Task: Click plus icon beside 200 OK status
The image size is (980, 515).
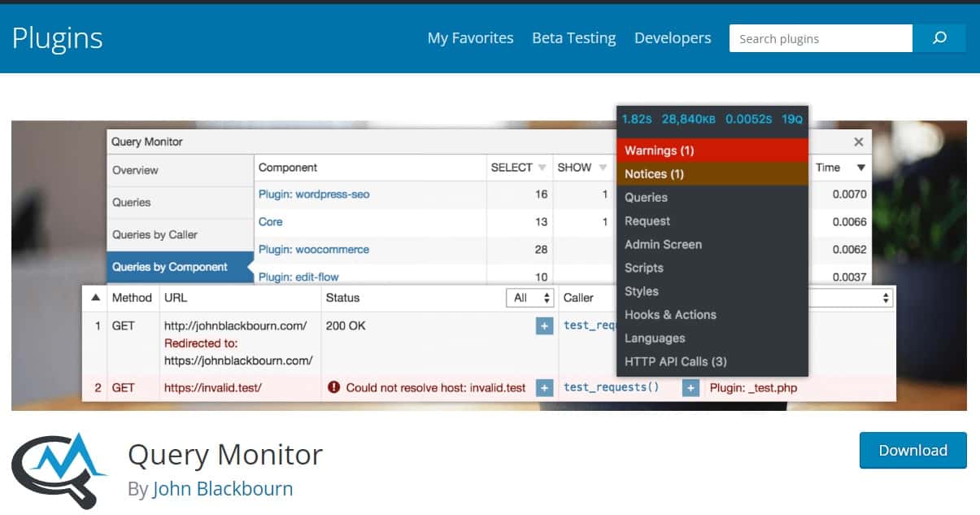Action: tap(544, 325)
